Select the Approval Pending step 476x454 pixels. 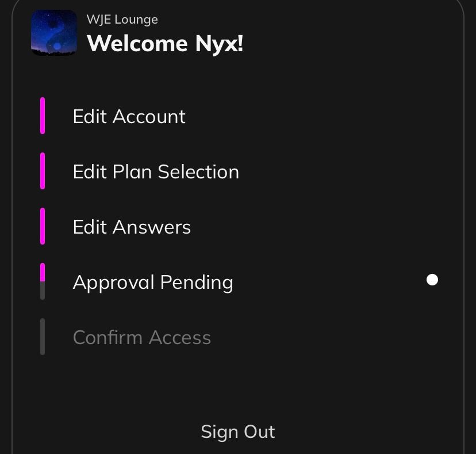pyautogui.click(x=153, y=282)
